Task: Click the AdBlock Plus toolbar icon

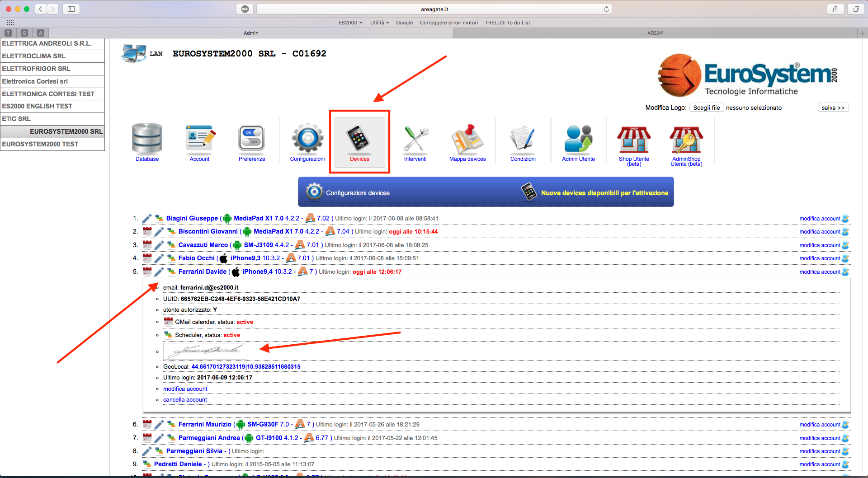Action: click(x=245, y=9)
